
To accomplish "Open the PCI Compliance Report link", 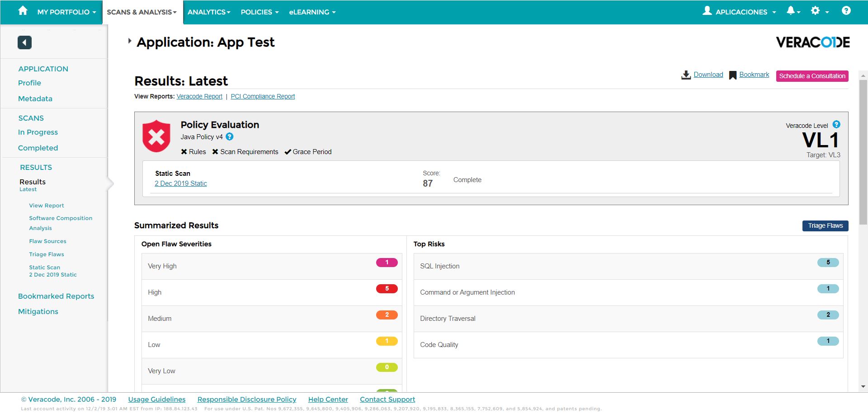I will point(263,96).
